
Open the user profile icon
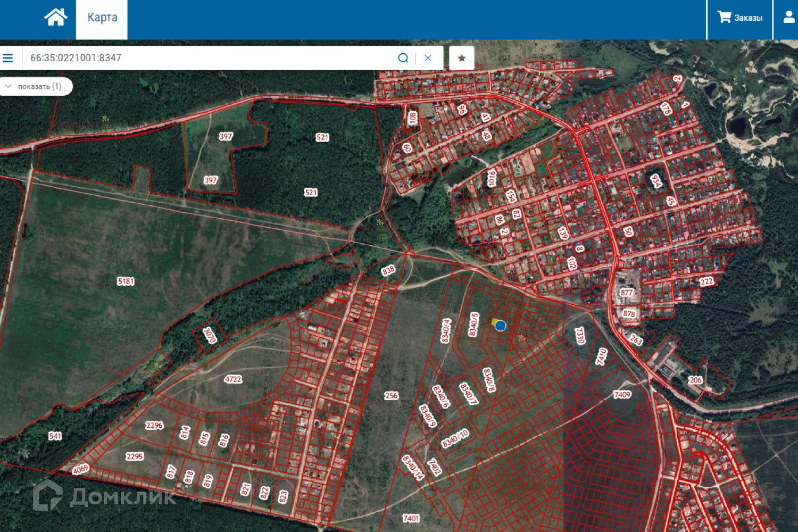click(x=788, y=18)
